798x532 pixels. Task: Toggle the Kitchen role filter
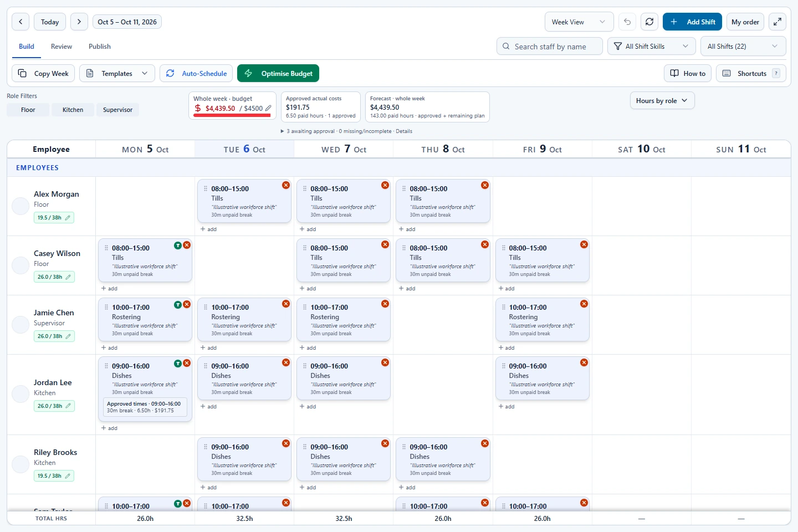pyautogui.click(x=73, y=110)
